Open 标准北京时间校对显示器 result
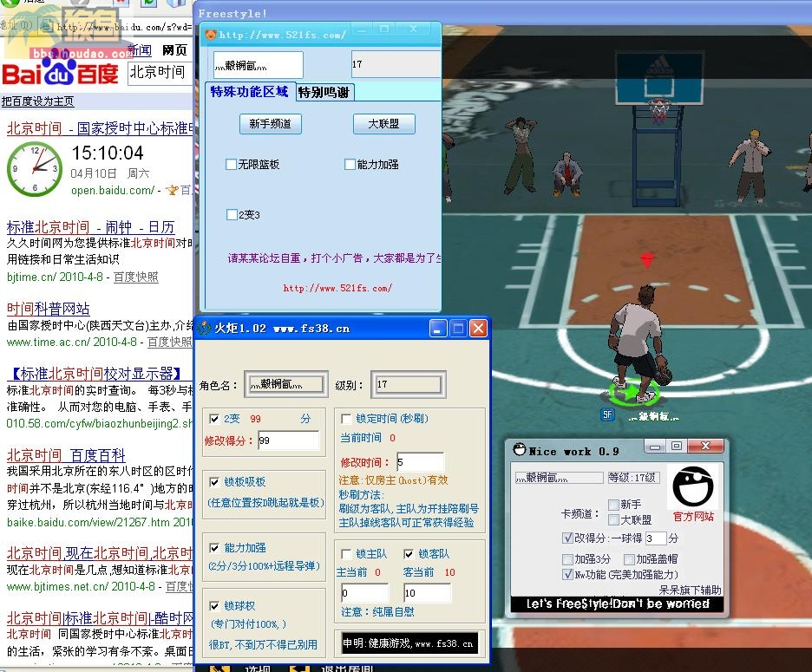The width and height of the screenshot is (812, 672). 95,374
